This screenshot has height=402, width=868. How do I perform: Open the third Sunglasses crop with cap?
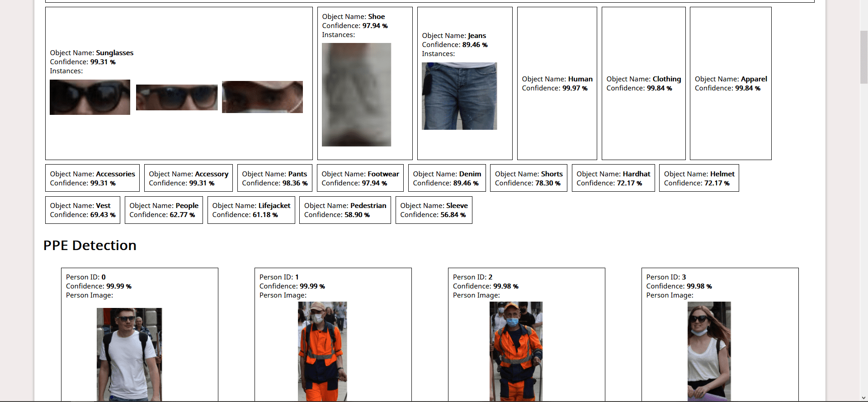pos(262,97)
